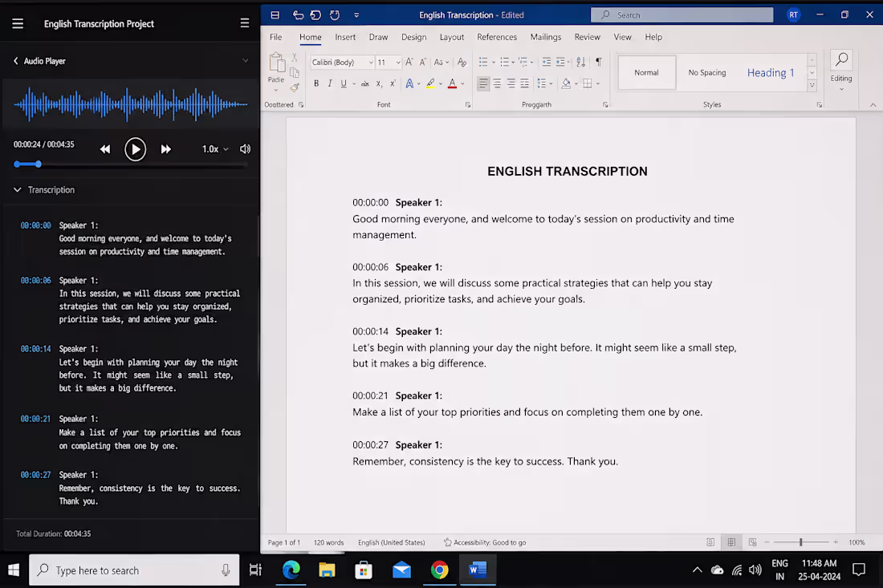Jump to timestamp 00:00:27 in transcript panel
The width and height of the screenshot is (883, 588).
(x=35, y=475)
